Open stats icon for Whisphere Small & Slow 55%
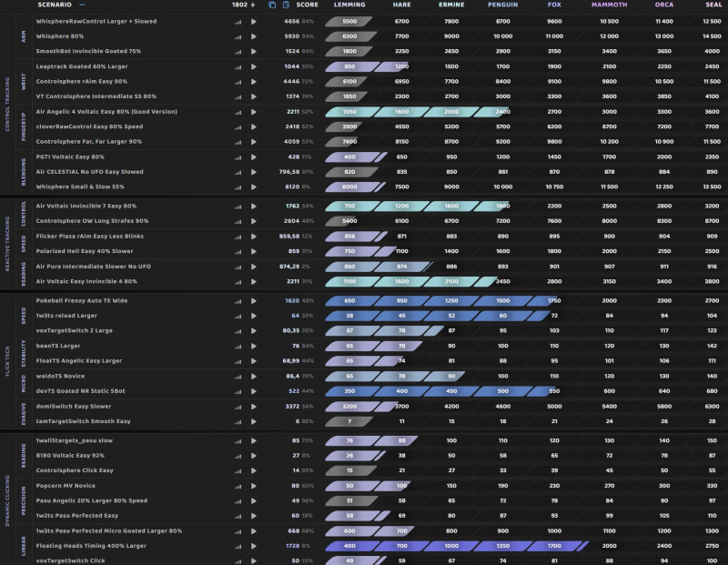Viewport: 728px width, 565px height. click(238, 187)
